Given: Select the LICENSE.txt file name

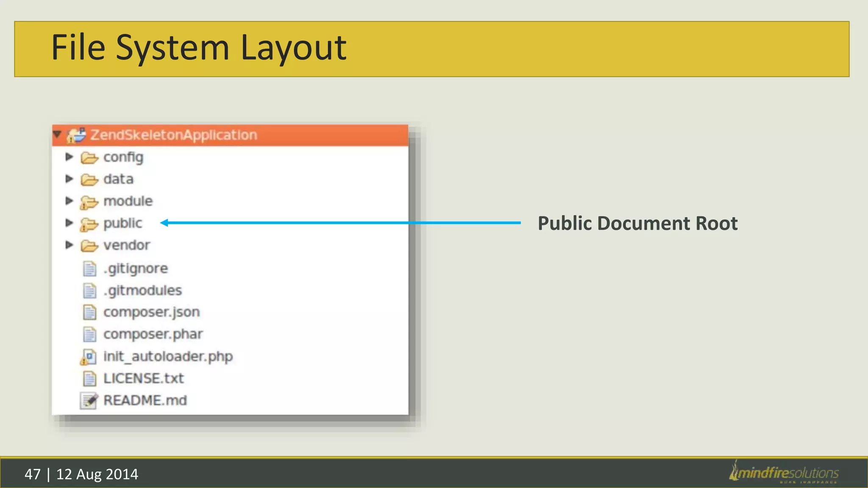Looking at the screenshot, I should tap(144, 378).
